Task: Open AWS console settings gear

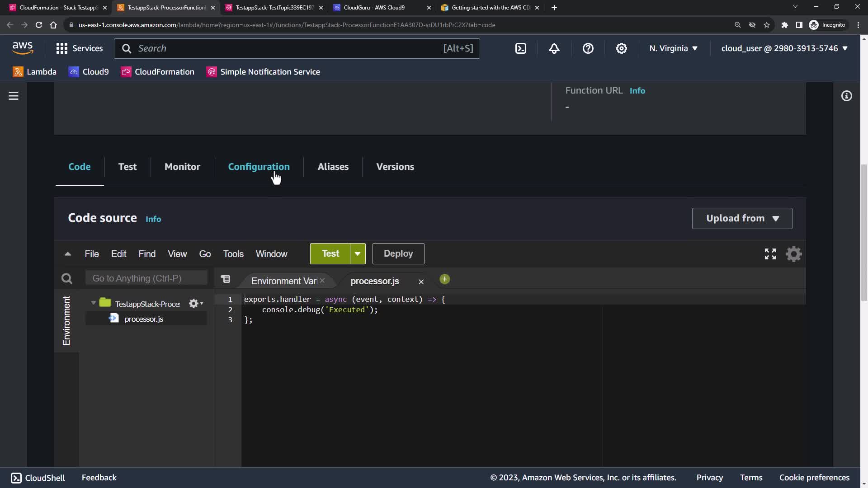Action: click(622, 48)
